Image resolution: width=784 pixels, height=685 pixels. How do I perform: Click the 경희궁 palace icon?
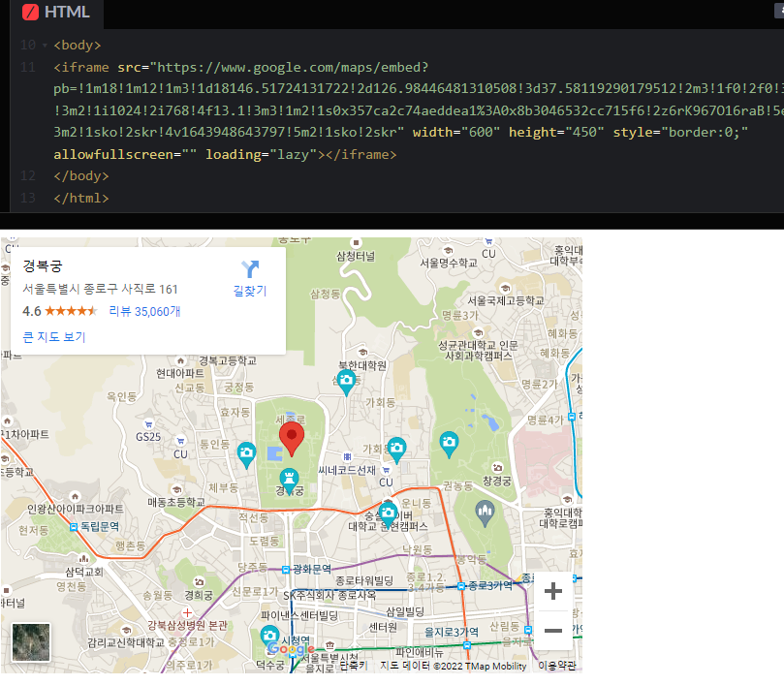(x=199, y=581)
